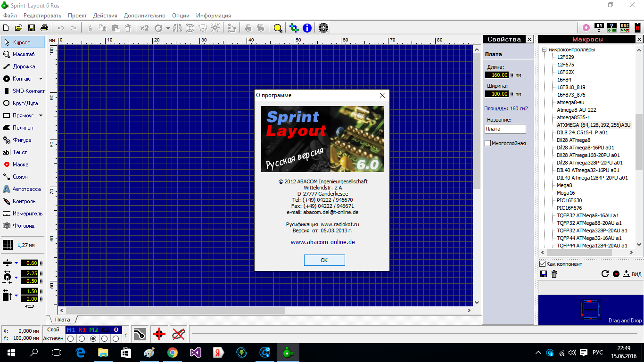Open SMD size presets dropdown by 1.50
The width and height of the screenshot is (644, 362).
[x=16, y=296]
